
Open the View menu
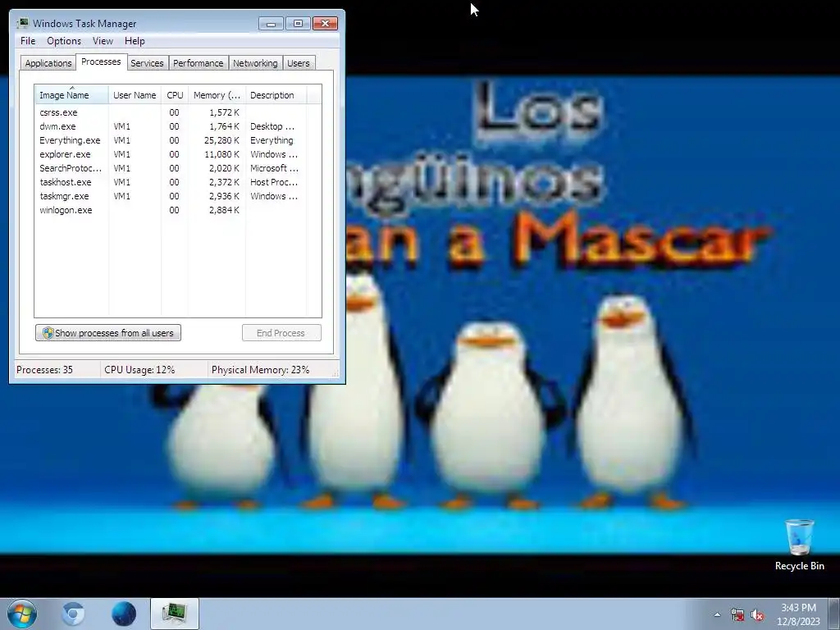tap(103, 41)
